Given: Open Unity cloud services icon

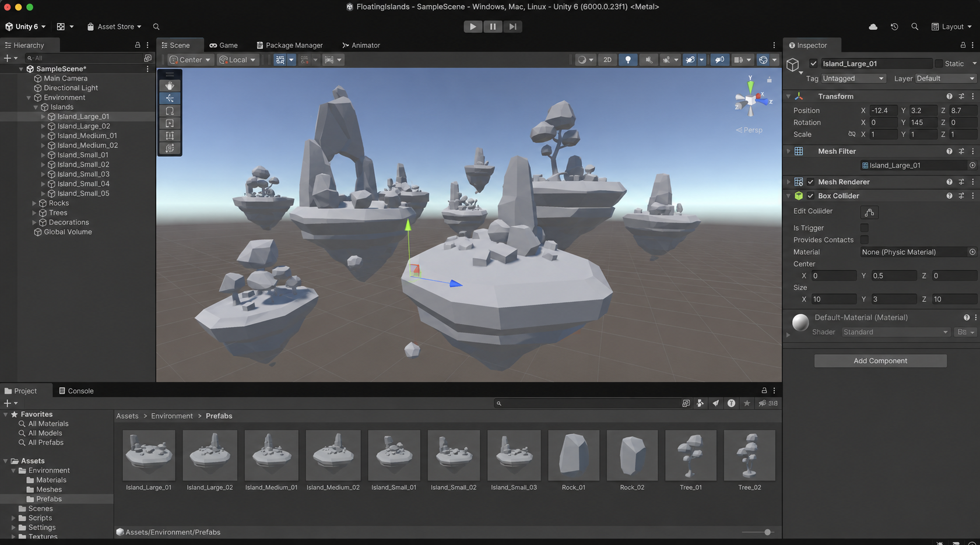Looking at the screenshot, I should 873,27.
